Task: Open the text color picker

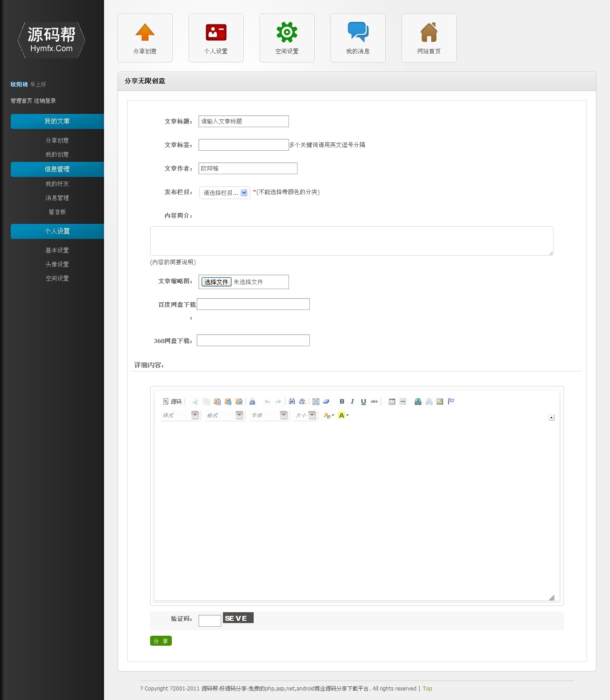Action: (329, 415)
